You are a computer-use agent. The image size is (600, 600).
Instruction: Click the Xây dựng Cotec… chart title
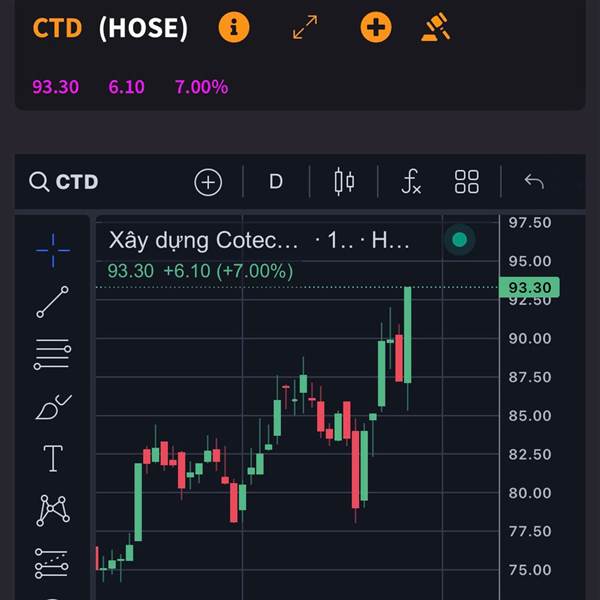tap(203, 241)
